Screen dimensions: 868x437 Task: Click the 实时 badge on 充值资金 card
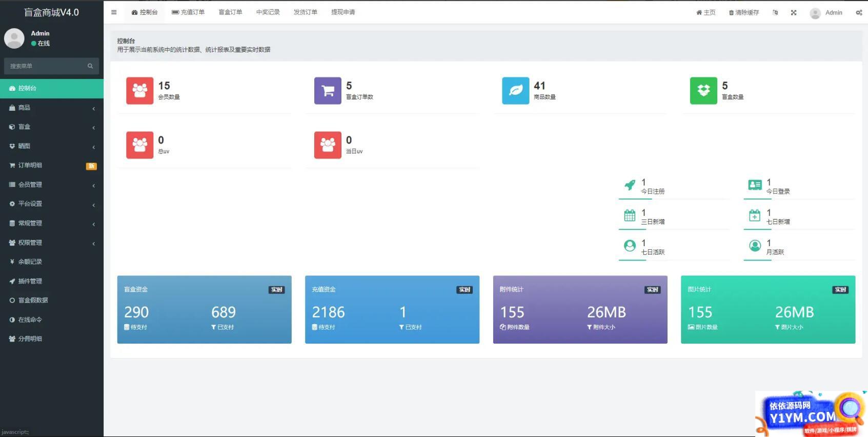tap(465, 290)
